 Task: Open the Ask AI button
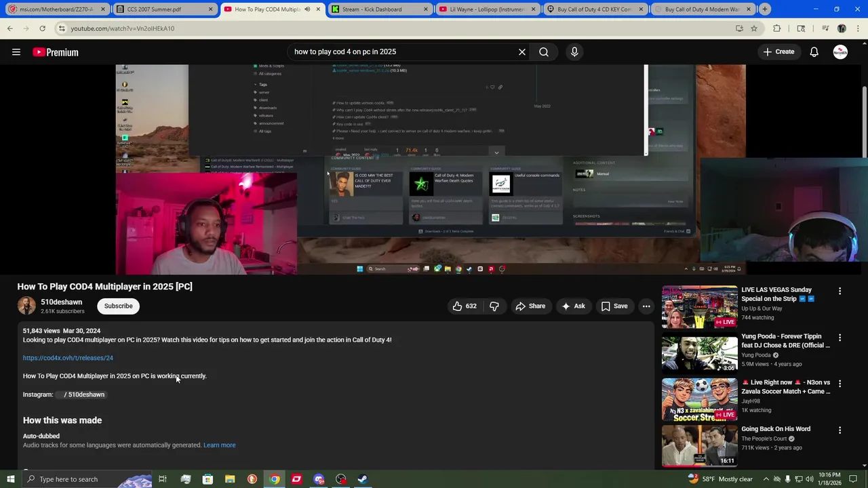(573, 306)
